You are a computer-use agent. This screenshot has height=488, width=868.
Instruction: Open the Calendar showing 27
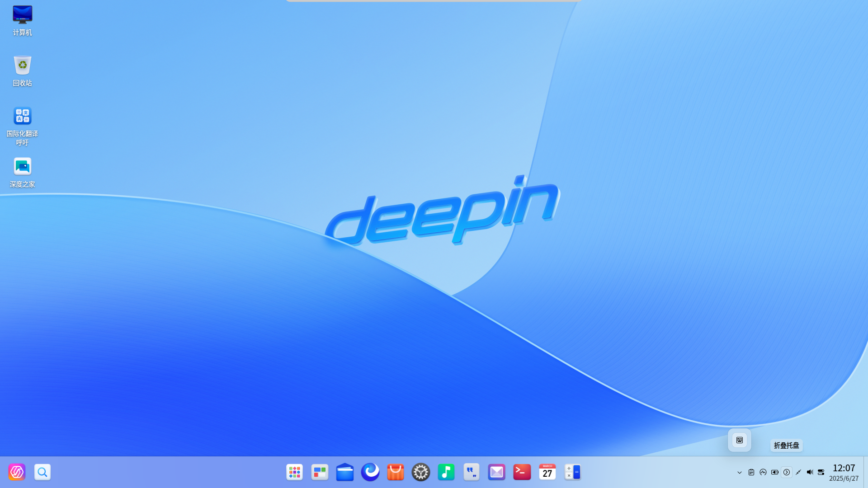click(x=547, y=472)
